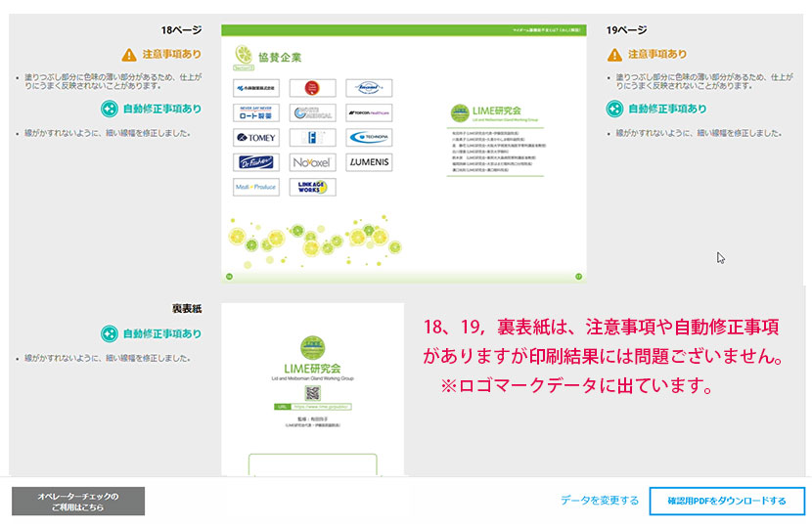Click the LUMENIS logo in the preview
812x528 pixels.
pyautogui.click(x=369, y=162)
